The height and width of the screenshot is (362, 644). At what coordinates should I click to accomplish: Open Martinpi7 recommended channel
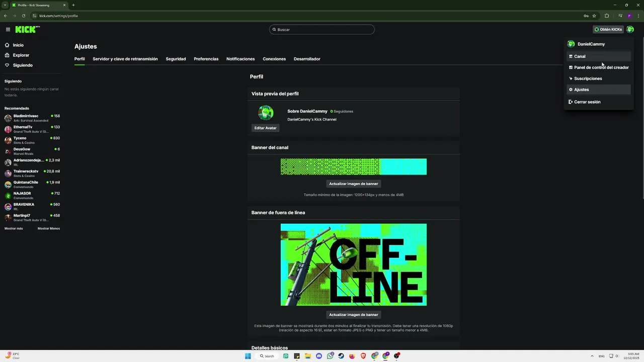[x=32, y=218]
